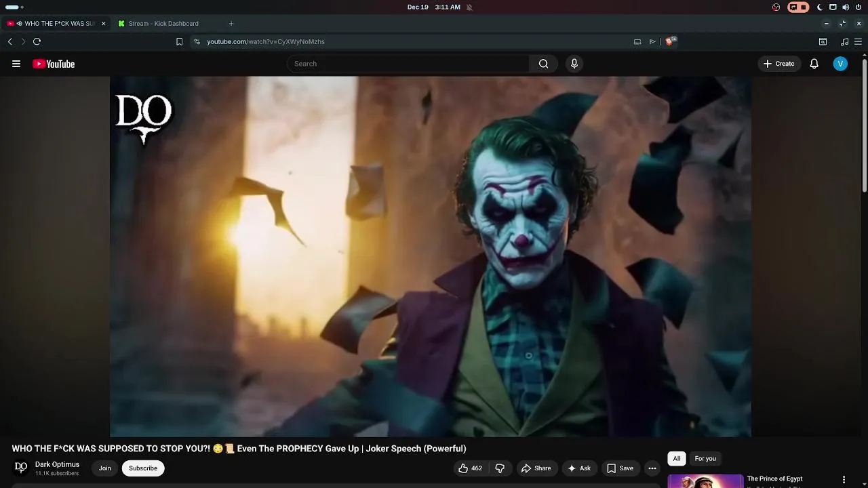Open a new browser tab
The image size is (868, 488).
pyautogui.click(x=231, y=24)
